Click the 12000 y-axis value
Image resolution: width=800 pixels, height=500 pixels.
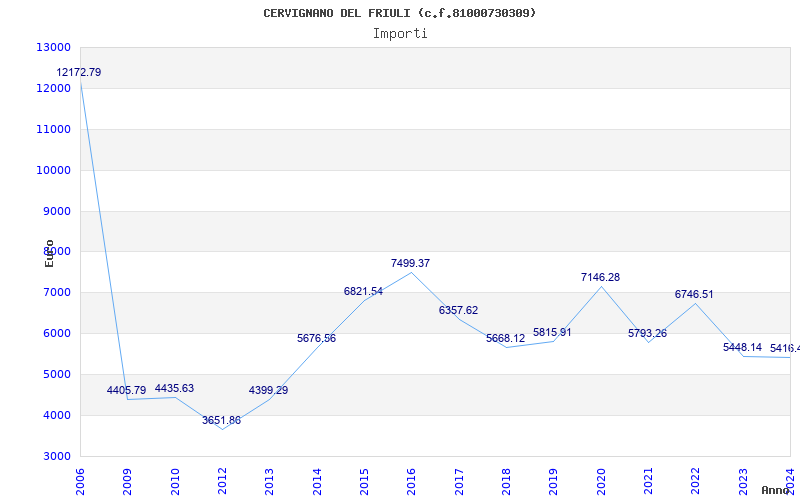pos(54,88)
